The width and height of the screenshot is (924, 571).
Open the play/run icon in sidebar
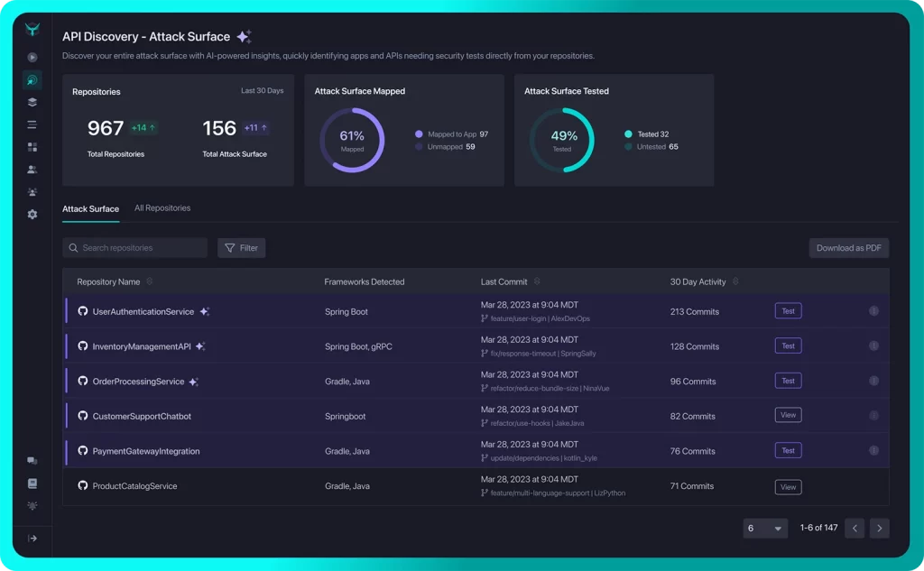click(x=32, y=58)
